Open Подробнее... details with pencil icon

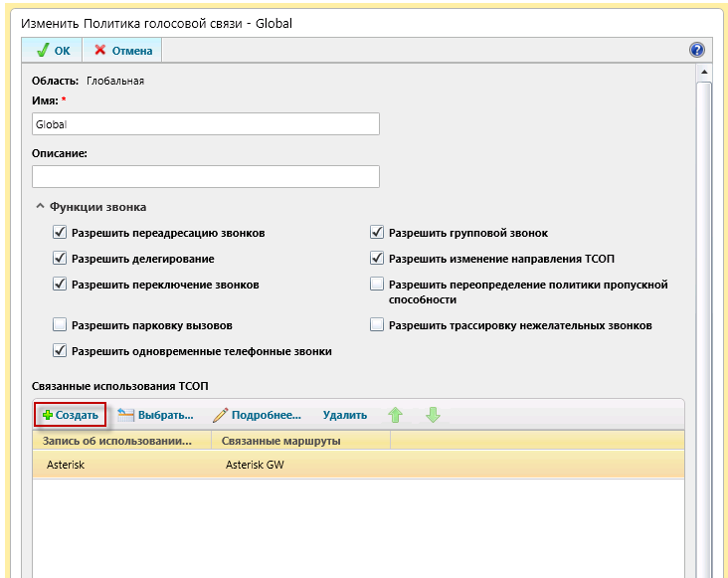[257, 415]
